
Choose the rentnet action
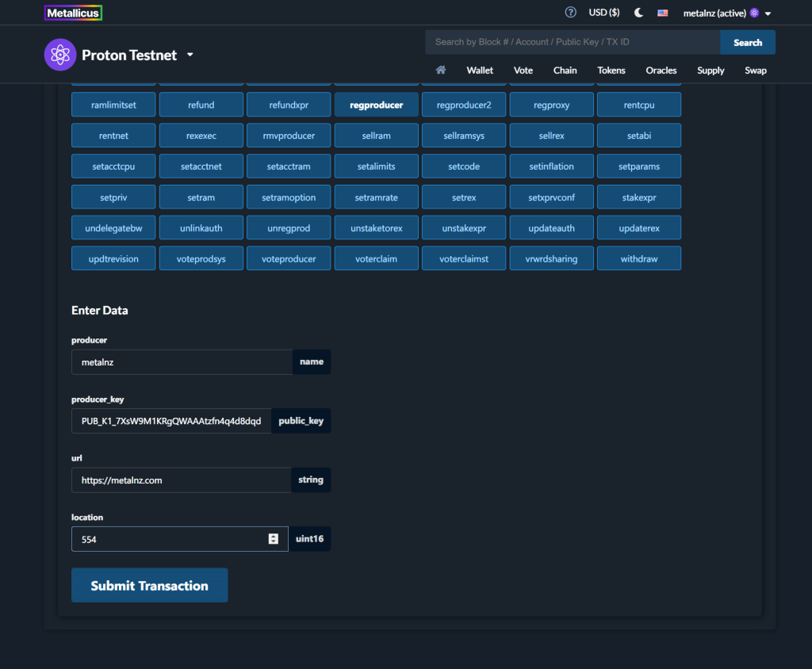113,136
